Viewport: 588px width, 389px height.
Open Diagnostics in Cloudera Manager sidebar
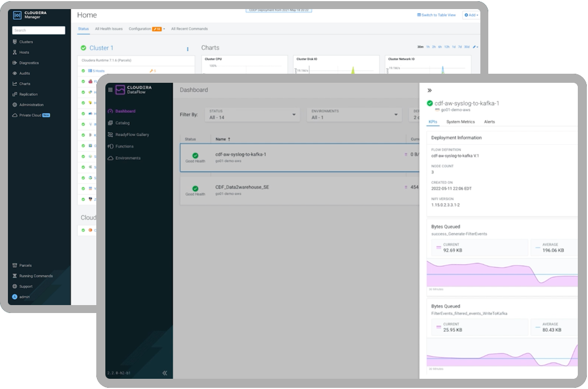(25, 63)
